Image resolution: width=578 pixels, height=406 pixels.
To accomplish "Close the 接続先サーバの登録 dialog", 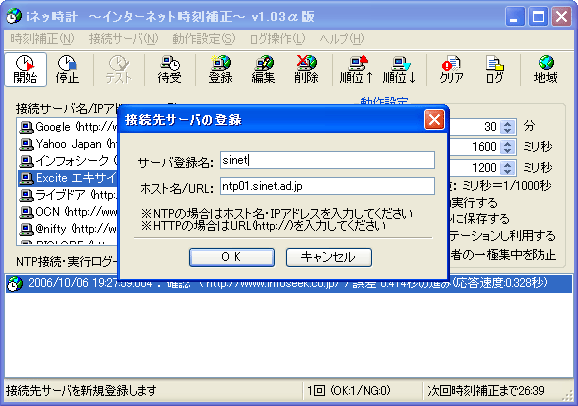I will pos(434,119).
